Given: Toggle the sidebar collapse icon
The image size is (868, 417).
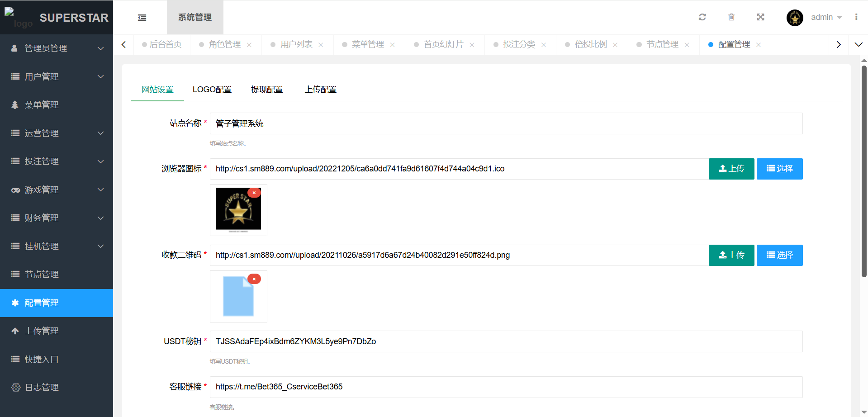Looking at the screenshot, I should point(142,18).
